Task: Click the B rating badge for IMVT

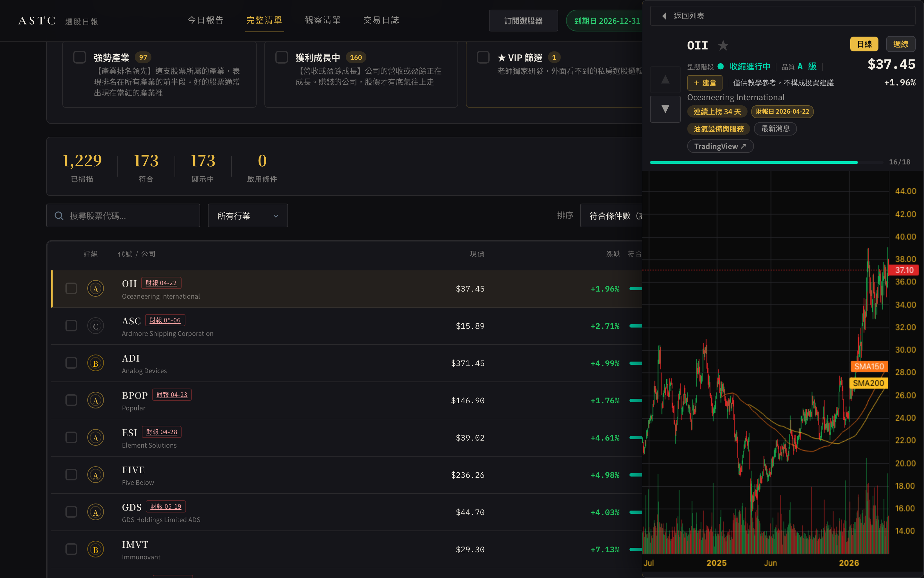Action: click(x=96, y=549)
